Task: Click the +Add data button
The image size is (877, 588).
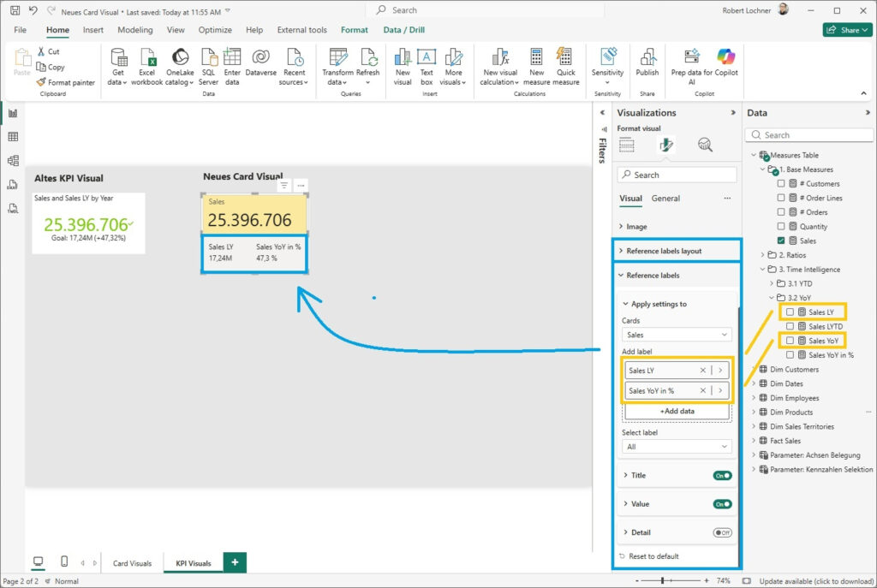Action: click(677, 412)
